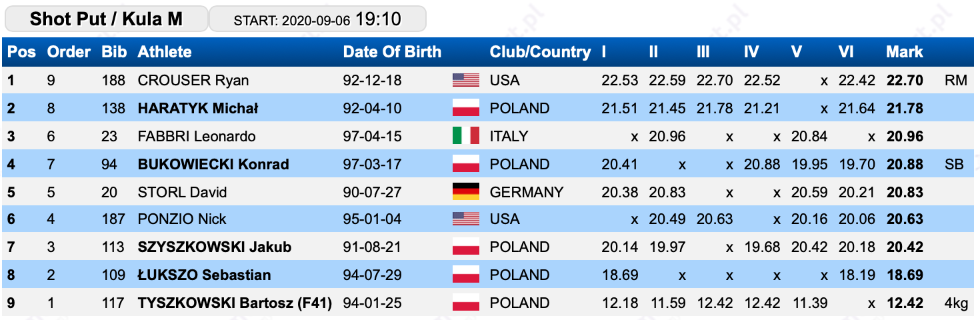Click the Italian flag in FABBRI's row
Screen dimensions: 980x320
click(x=466, y=136)
